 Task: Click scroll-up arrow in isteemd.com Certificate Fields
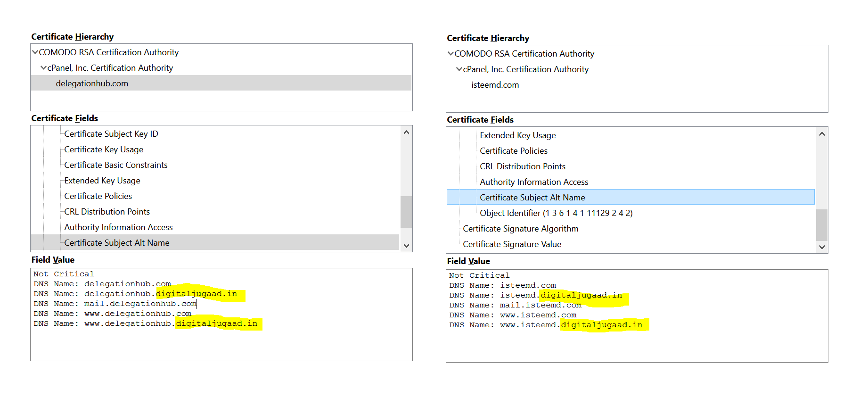(x=822, y=134)
